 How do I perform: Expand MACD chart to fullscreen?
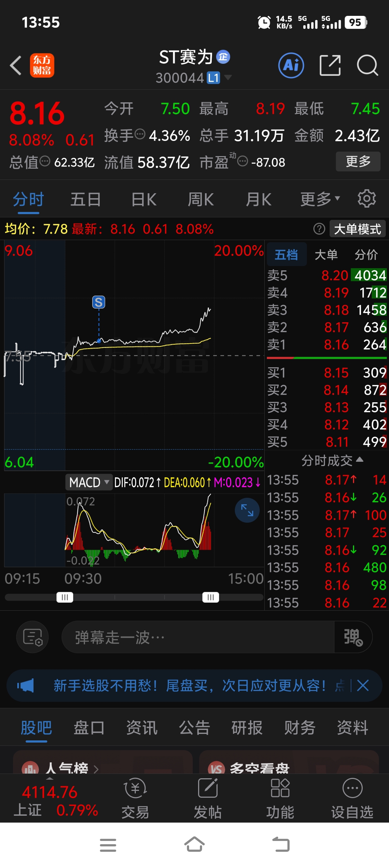coord(247,510)
